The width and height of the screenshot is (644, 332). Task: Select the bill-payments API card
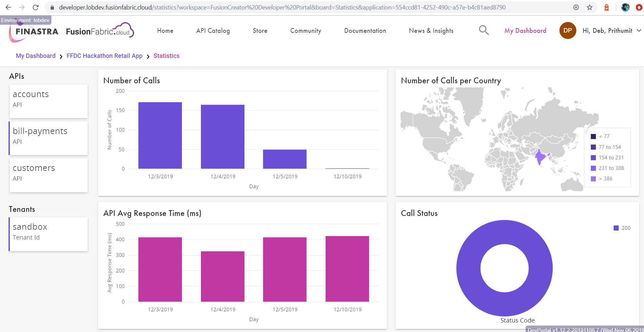[x=48, y=138]
